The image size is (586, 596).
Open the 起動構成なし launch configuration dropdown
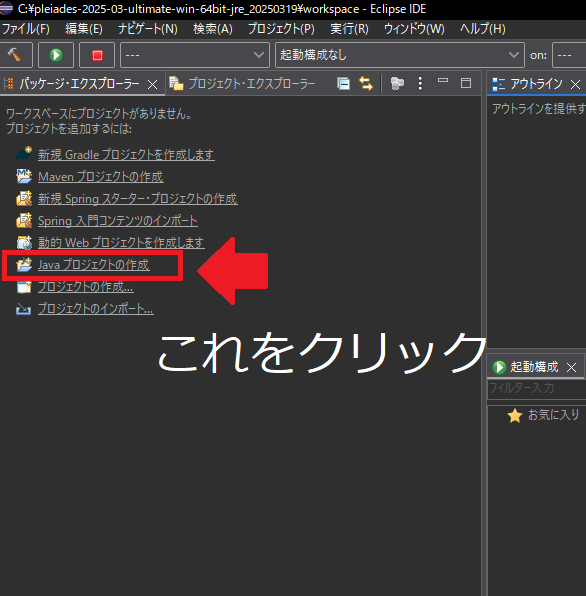pyautogui.click(x=400, y=55)
